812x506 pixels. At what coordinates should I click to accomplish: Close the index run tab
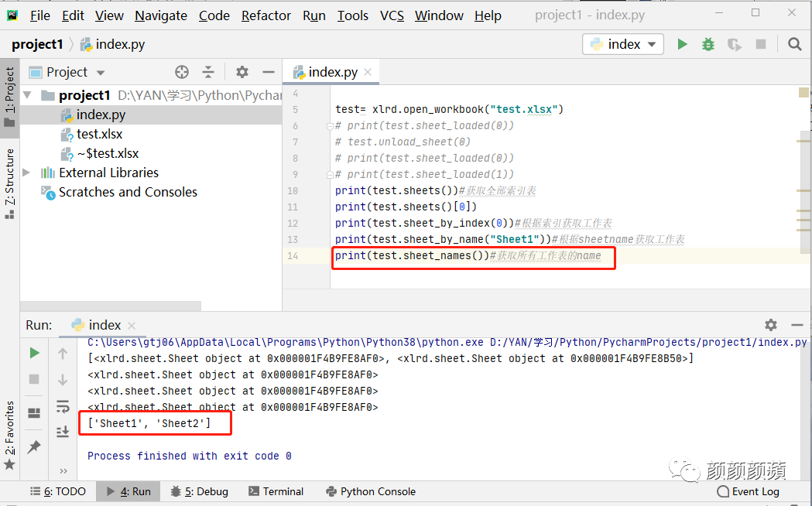tap(132, 326)
